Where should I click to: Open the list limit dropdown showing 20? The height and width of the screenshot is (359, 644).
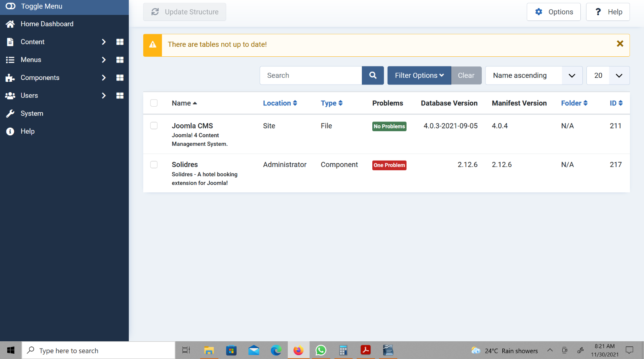pos(608,75)
